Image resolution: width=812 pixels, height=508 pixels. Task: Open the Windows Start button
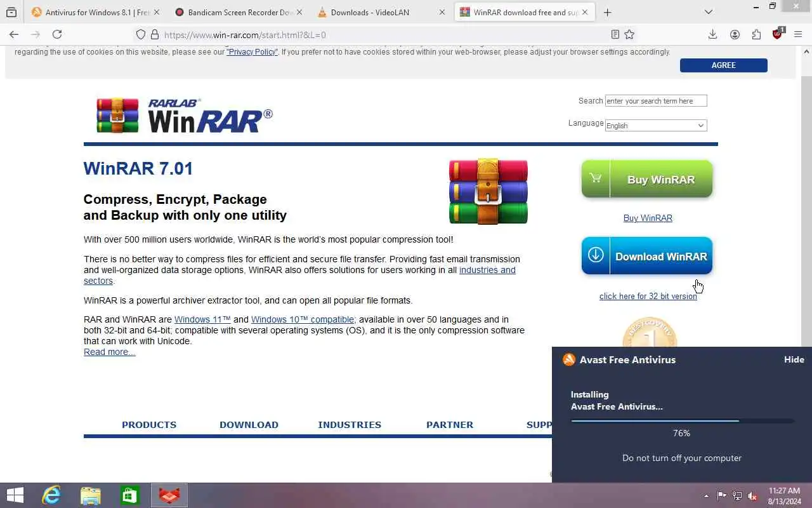point(15,495)
